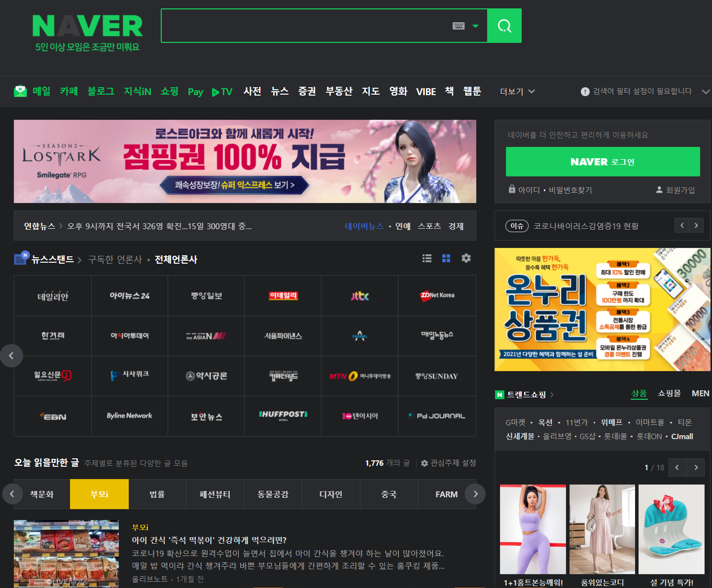Open the CJmall shopping link
Image resolution: width=712 pixels, height=588 pixels.
(682, 436)
